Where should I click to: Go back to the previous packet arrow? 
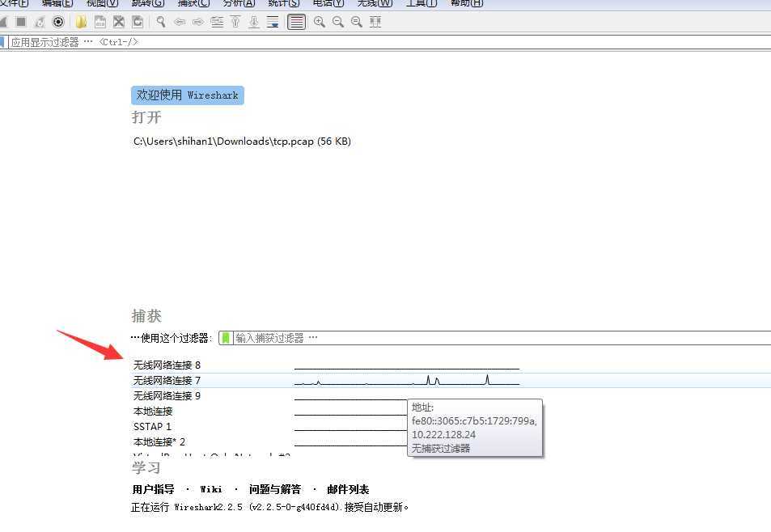180,22
